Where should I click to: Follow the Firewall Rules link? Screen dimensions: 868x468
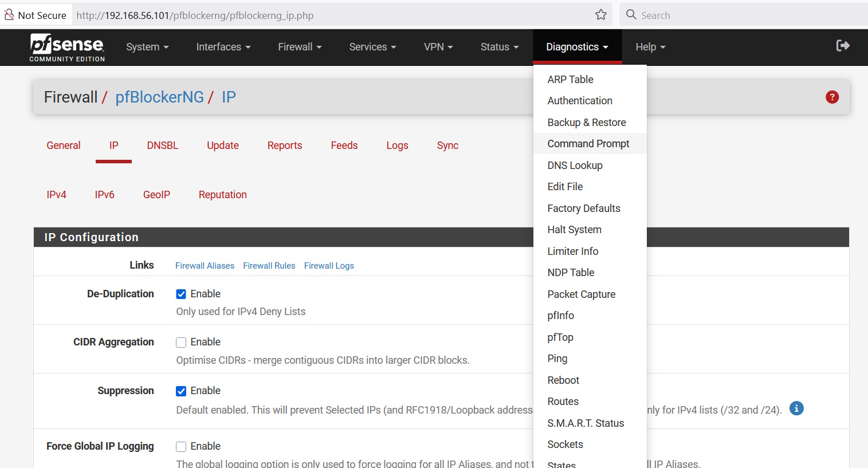pyautogui.click(x=269, y=266)
